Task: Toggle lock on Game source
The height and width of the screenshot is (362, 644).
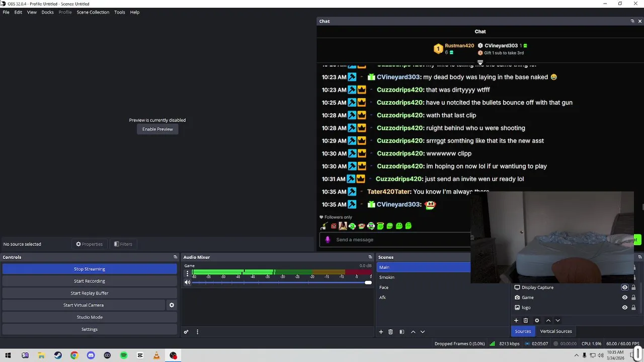Action: point(633,298)
